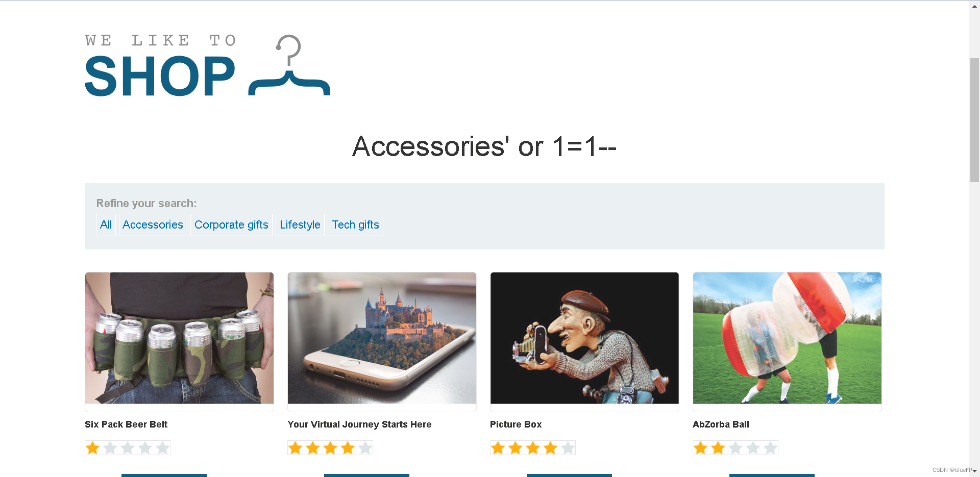Click the coat hanger icon in logo
The width and height of the screenshot is (980, 477).
point(289,65)
